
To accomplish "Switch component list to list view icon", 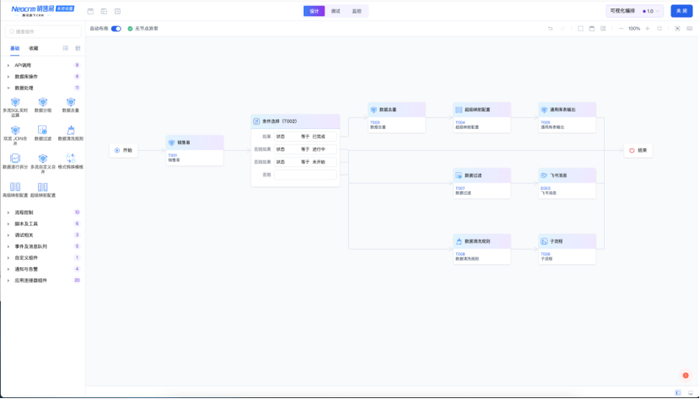I will pyautogui.click(x=66, y=48).
